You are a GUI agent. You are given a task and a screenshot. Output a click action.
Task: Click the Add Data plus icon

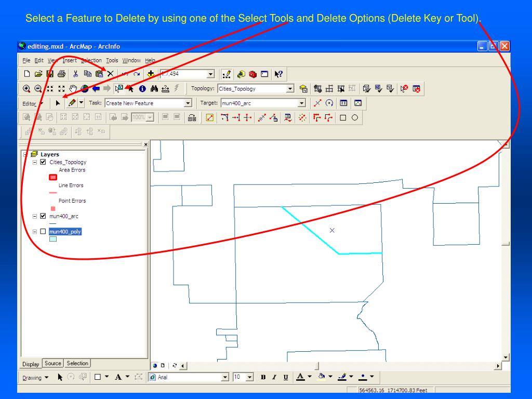(x=151, y=74)
